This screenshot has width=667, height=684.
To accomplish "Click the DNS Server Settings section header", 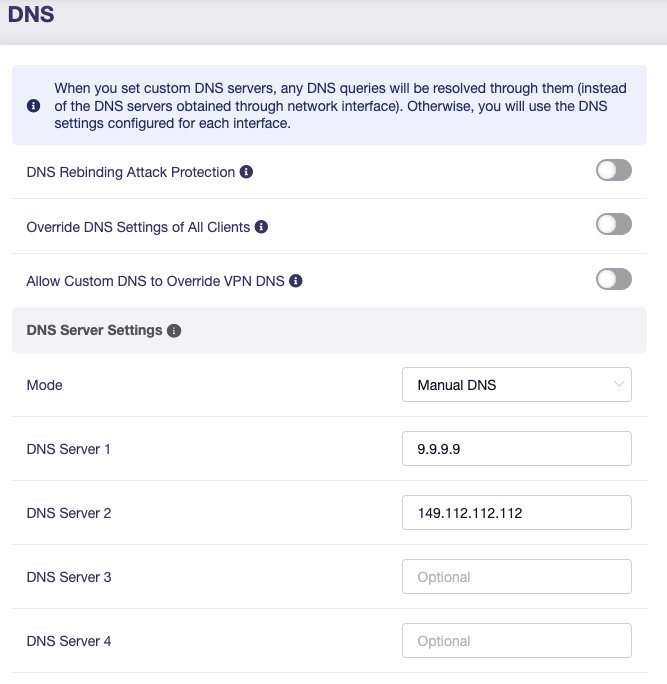I will coord(94,330).
